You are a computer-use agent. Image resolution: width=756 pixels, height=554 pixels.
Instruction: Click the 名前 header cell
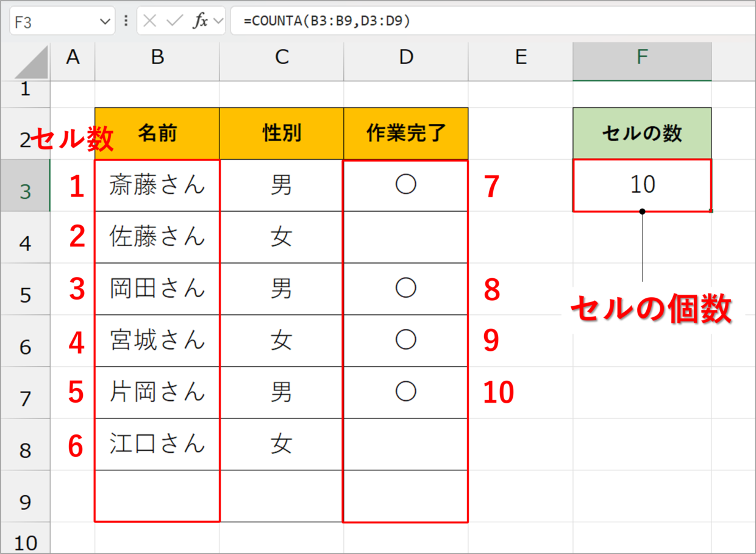click(x=157, y=133)
